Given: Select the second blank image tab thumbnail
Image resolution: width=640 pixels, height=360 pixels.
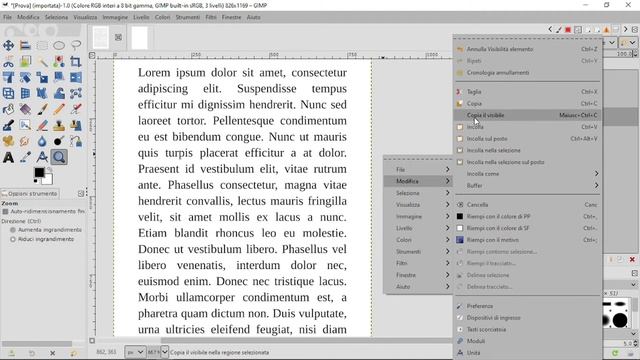Looking at the screenshot, I should pyautogui.click(x=140, y=38).
